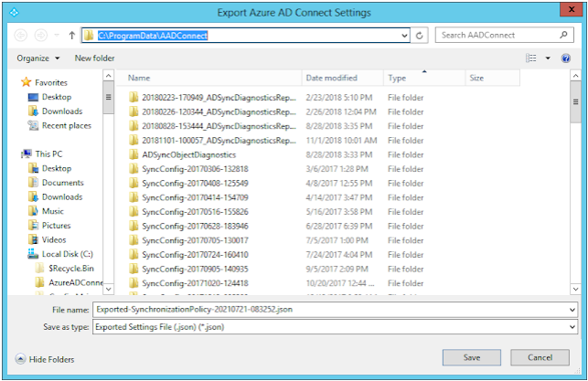The image size is (588, 381).
Task: Select folder SyncConfig-20170905-140935
Action: (x=195, y=269)
